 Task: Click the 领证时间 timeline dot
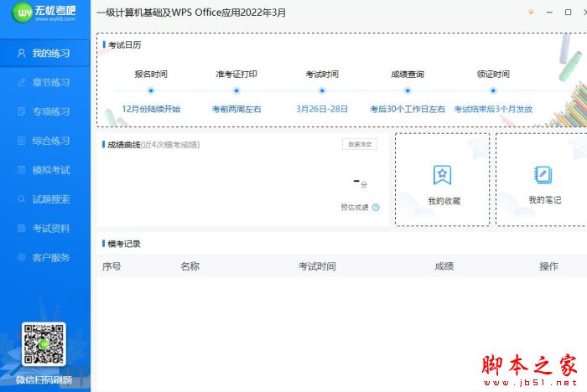493,90
